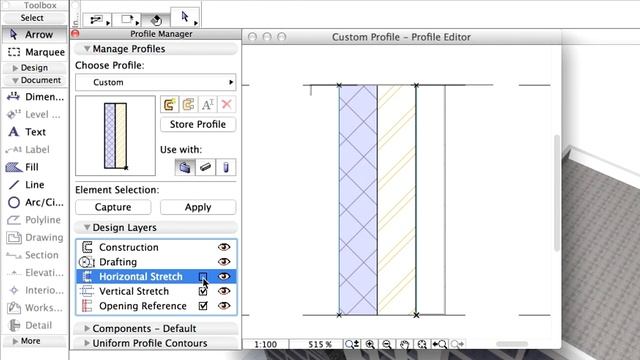Click the red Delete Profile X icon
The width and height of the screenshot is (640, 360).
click(x=227, y=104)
